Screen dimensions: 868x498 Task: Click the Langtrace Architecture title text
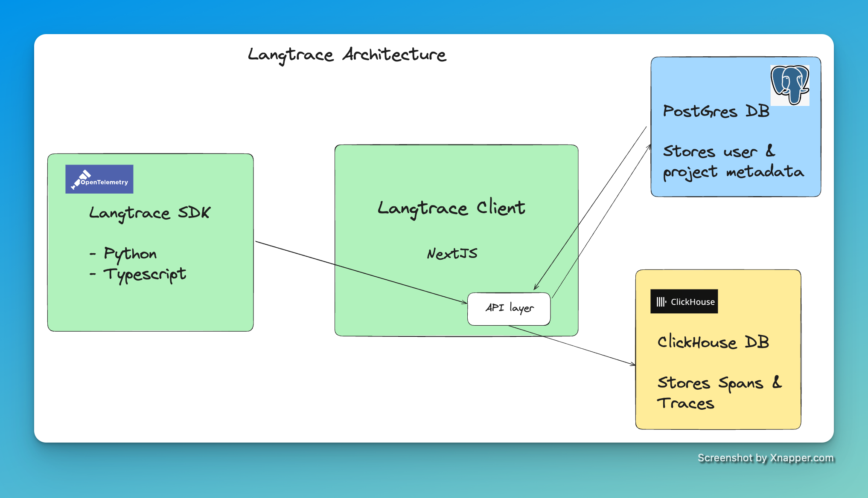pos(347,55)
